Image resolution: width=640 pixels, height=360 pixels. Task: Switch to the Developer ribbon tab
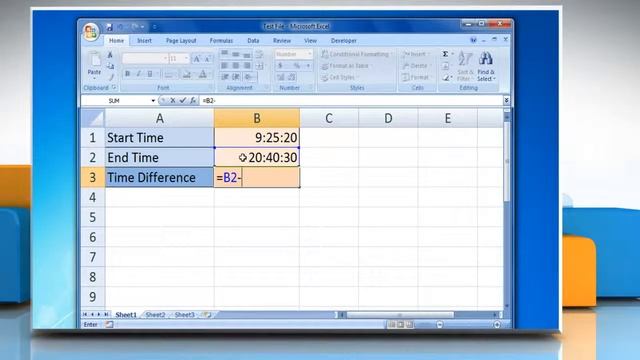tap(344, 40)
